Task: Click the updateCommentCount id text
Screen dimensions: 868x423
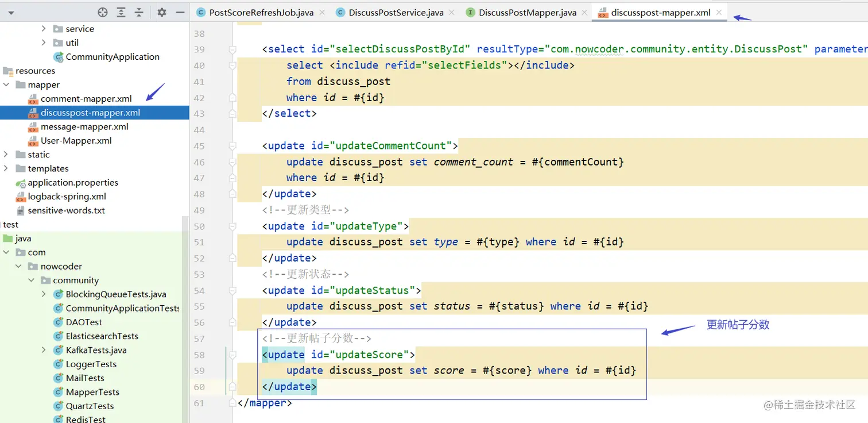Action: 391,146
